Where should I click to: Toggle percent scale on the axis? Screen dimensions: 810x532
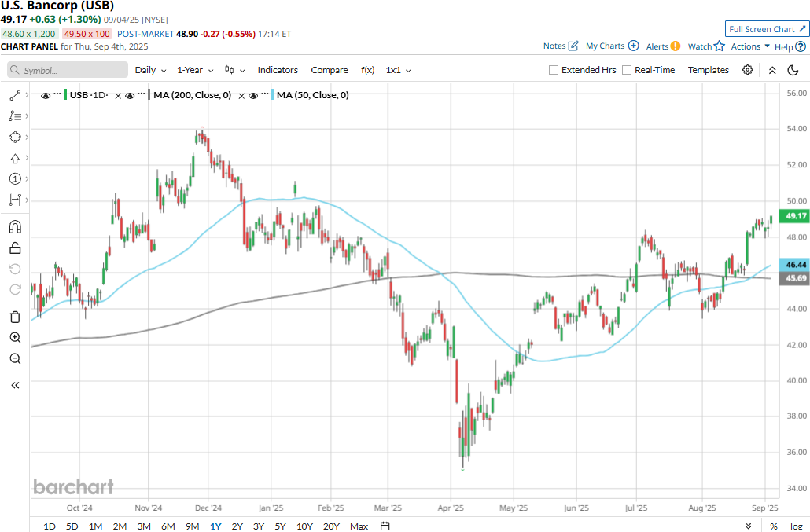pos(773,526)
